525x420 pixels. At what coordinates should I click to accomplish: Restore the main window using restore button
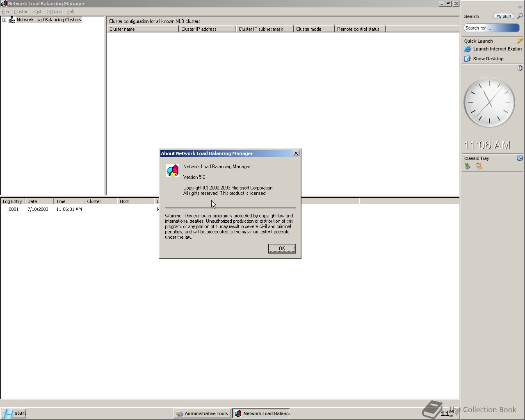tap(448, 3)
